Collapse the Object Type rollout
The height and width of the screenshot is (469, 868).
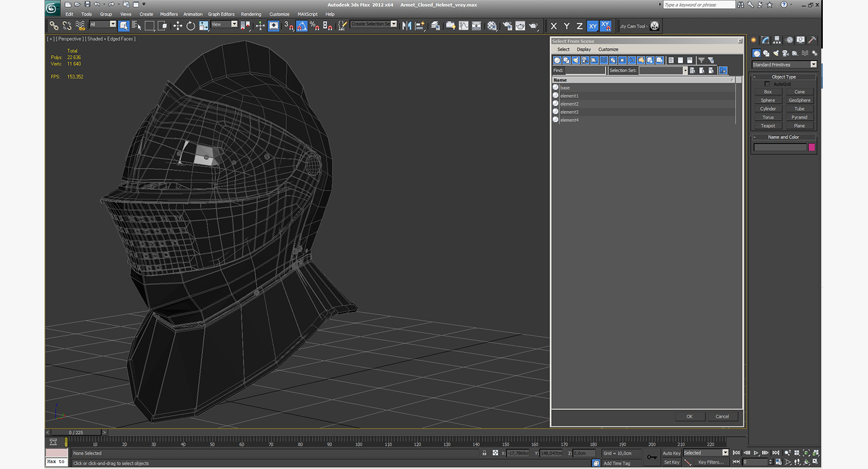[784, 77]
